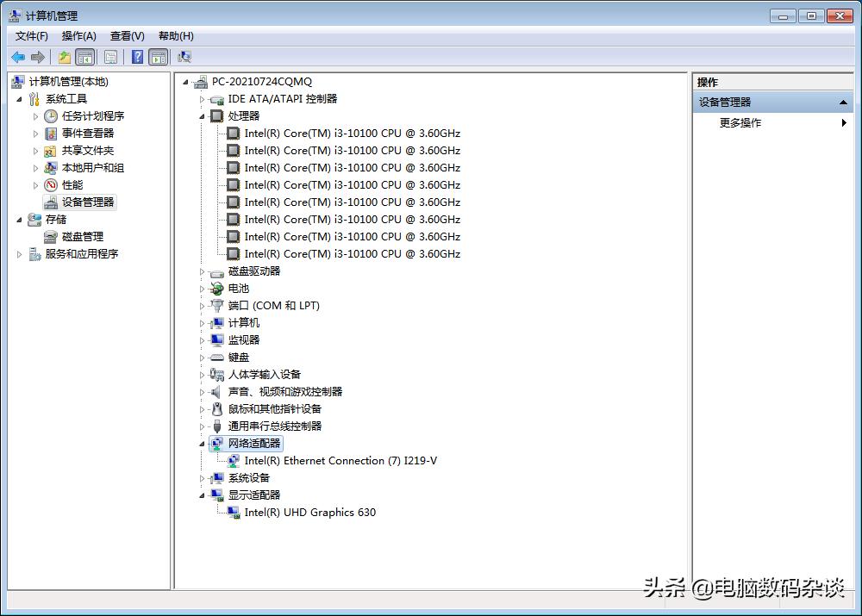Click the back navigation arrow
The height and width of the screenshot is (616, 862).
tap(18, 57)
